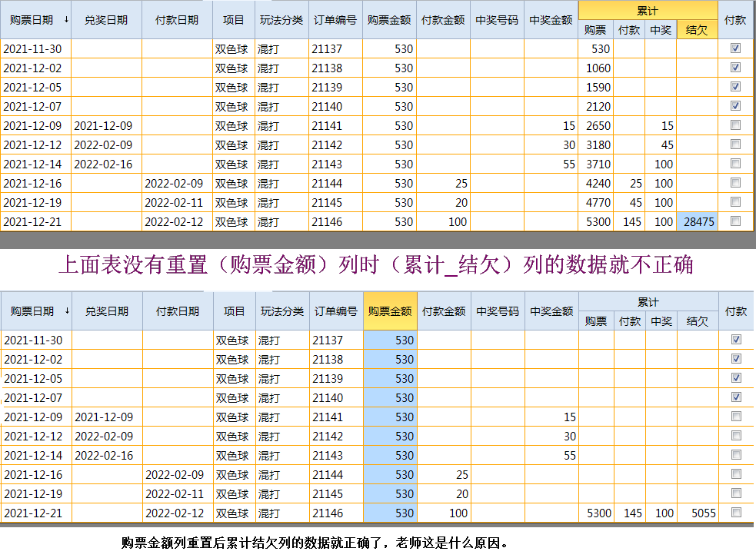
Task: Uncheck 付款 checkbox for top table's 2021-11-30 row
Action: tap(735, 48)
